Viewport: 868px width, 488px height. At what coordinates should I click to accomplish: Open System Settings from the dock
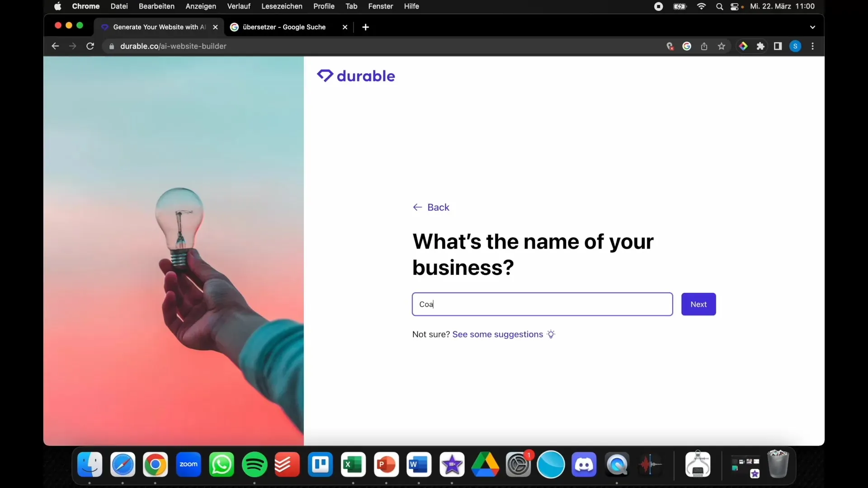[518, 465]
